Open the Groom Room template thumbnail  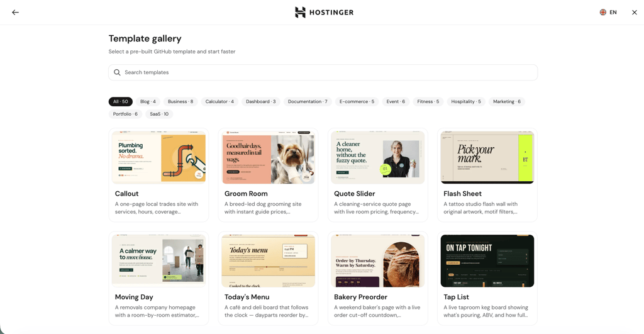268,157
